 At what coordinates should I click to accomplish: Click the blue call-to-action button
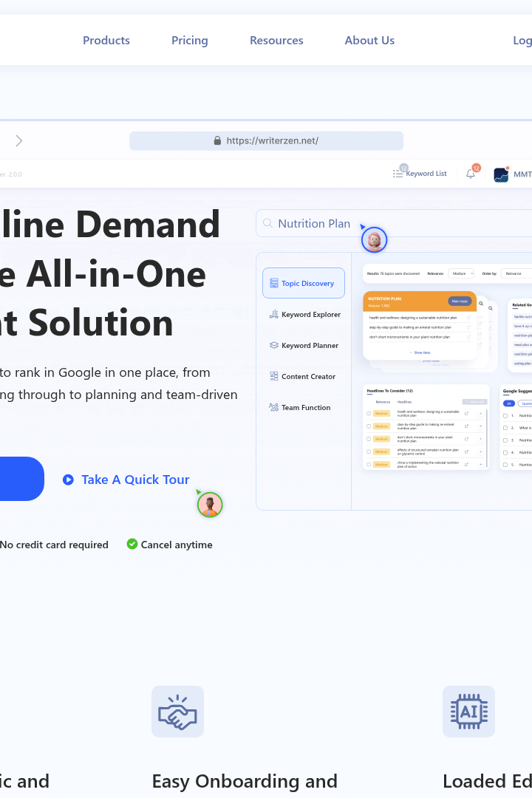coord(21,479)
